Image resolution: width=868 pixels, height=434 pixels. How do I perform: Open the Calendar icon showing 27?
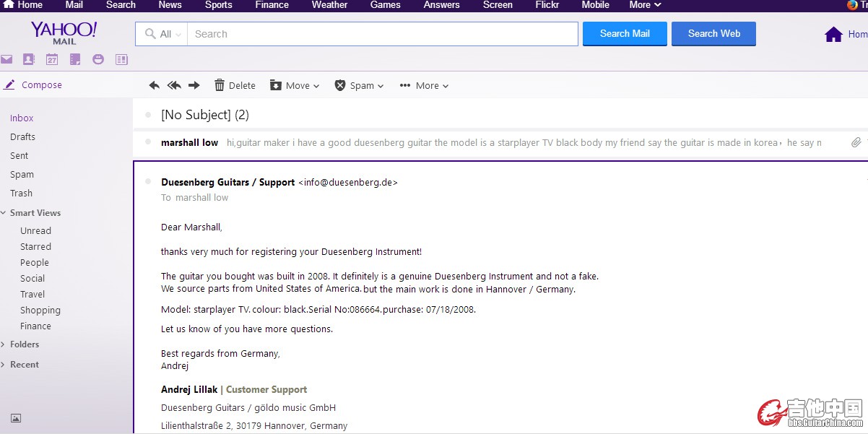(x=52, y=59)
